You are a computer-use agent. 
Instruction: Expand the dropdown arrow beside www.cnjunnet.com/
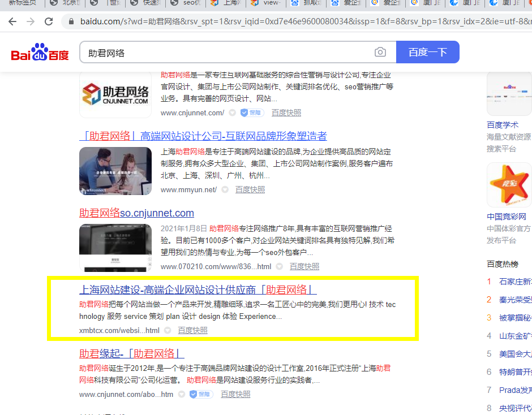(x=232, y=113)
